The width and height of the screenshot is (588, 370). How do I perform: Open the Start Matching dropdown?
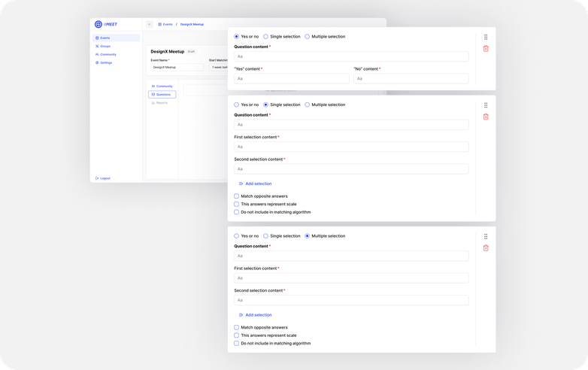[218, 67]
